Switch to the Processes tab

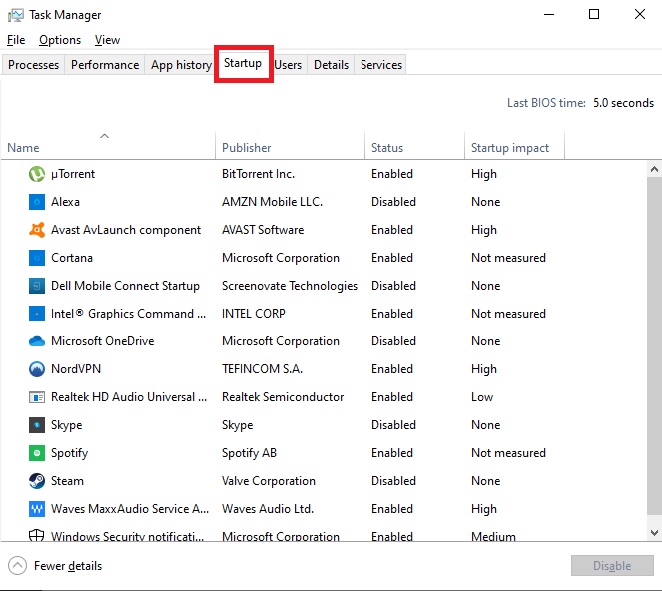point(33,65)
